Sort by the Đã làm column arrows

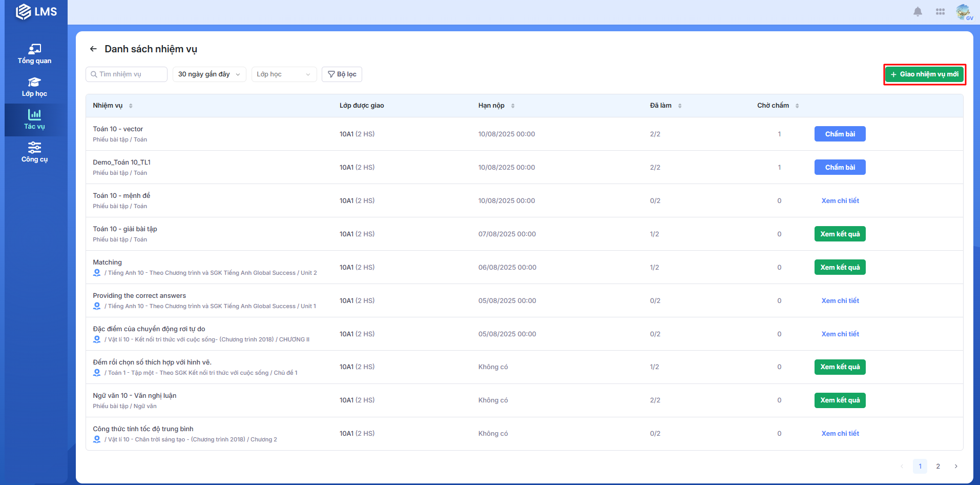pos(680,106)
